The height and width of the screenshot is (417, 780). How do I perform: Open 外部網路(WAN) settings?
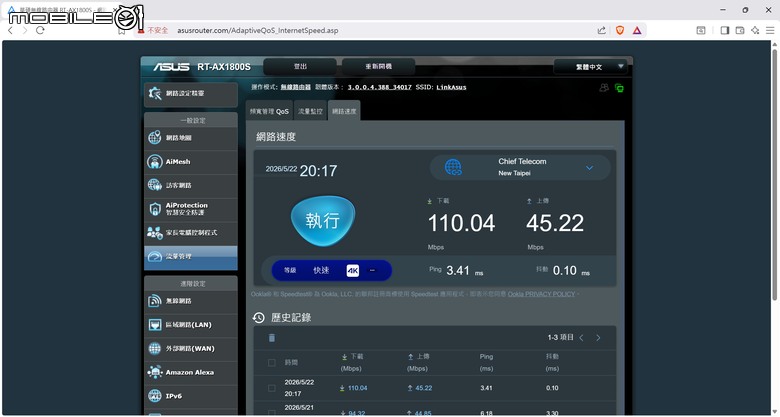coord(191,348)
